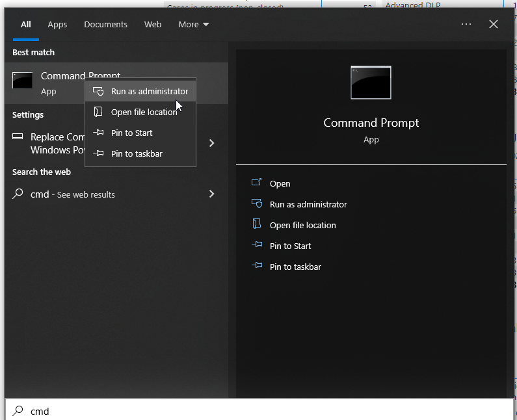Viewport: 517px width, 420px height.
Task: Expand the Replace Command Prompt setting chevron
Action: (211, 143)
